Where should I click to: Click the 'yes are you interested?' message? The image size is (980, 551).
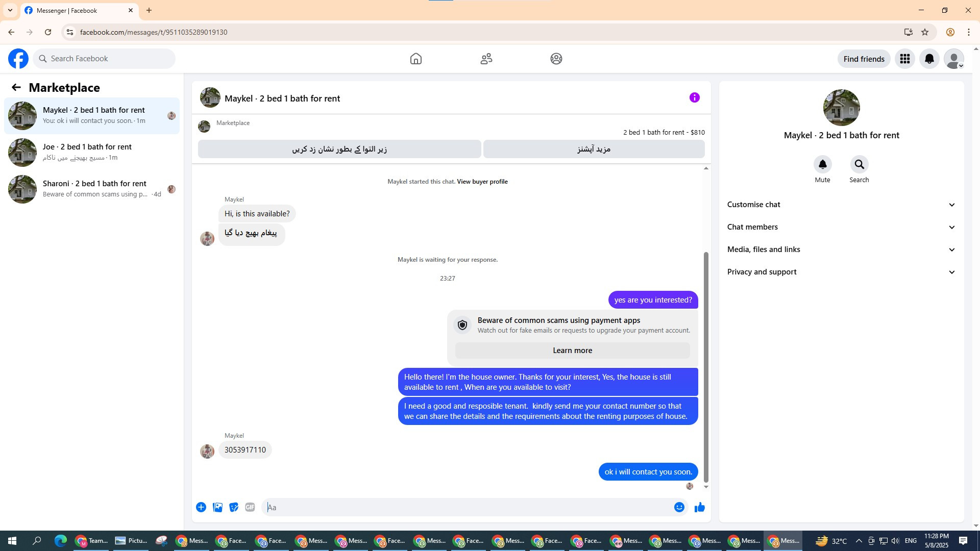coord(653,300)
